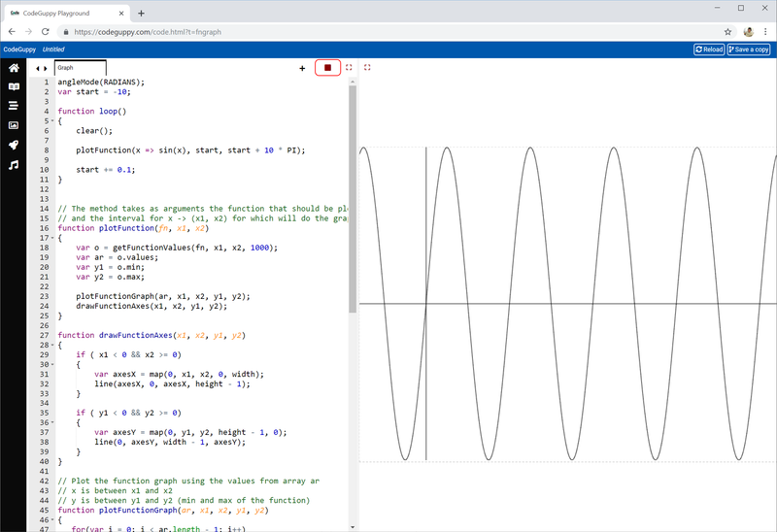Click browser back button
The width and height of the screenshot is (777, 532).
coord(12,32)
